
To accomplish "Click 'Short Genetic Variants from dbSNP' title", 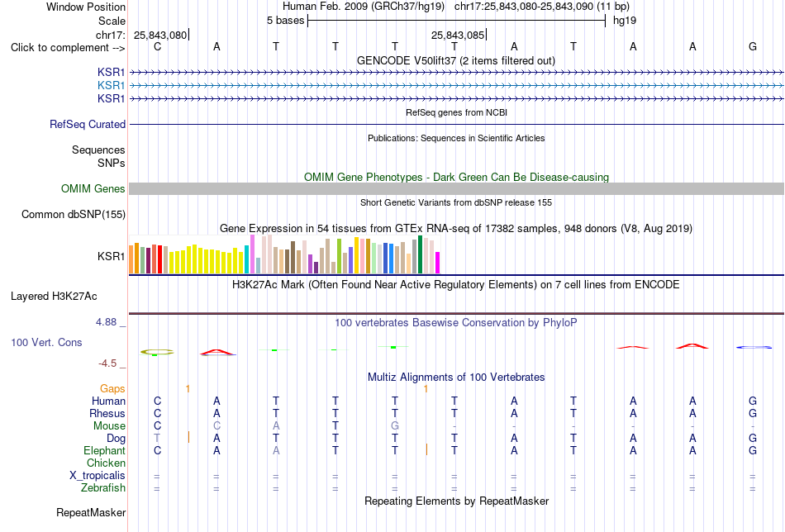I will tap(456, 202).
